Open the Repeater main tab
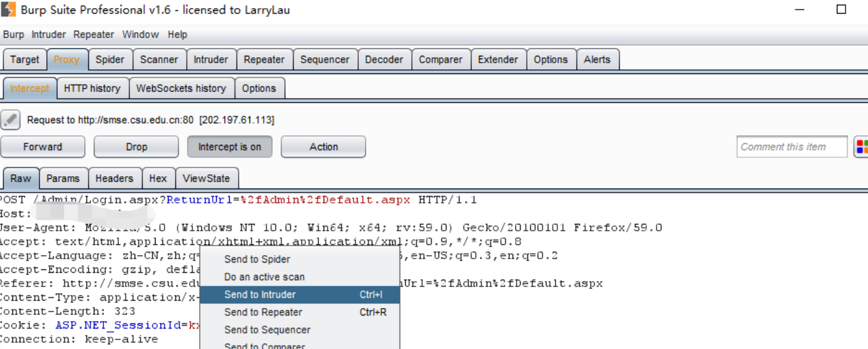 [x=264, y=60]
